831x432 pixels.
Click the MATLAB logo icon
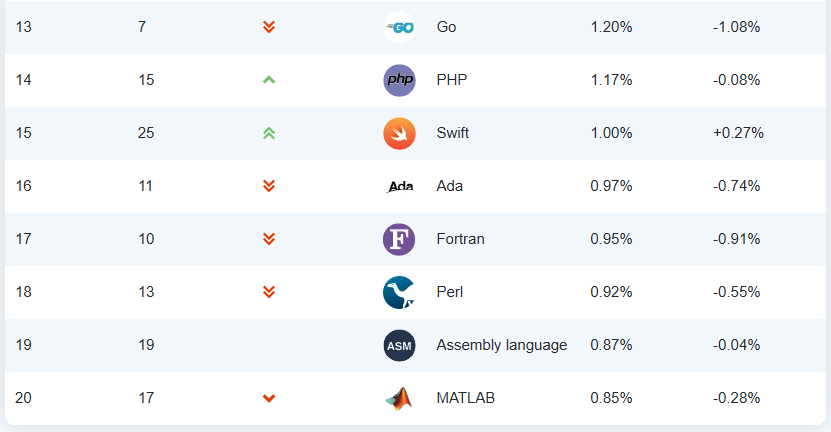point(399,399)
